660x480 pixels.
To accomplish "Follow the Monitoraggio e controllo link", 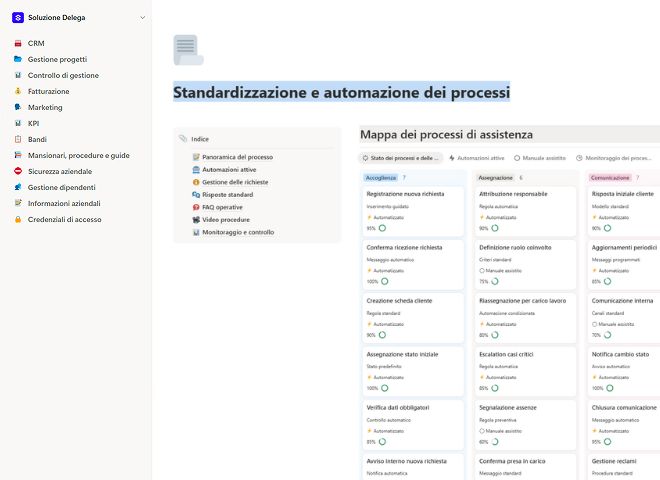I will [238, 232].
